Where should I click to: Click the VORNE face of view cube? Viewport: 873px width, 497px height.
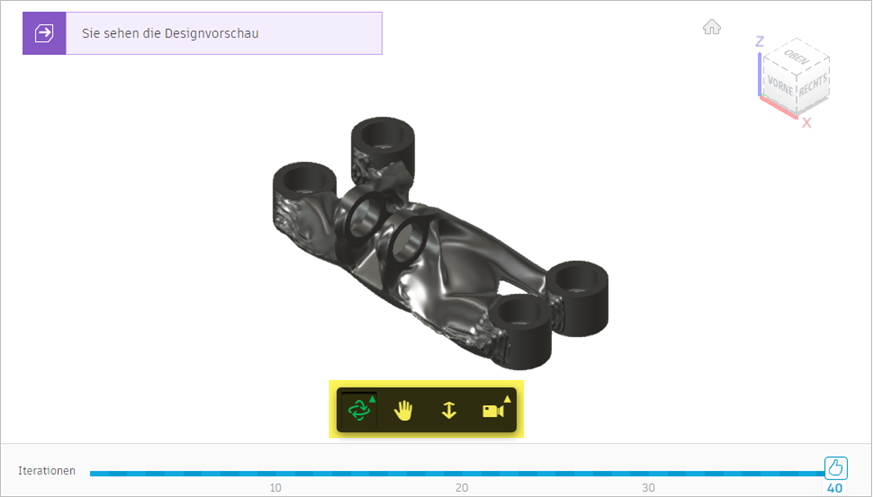click(x=779, y=86)
